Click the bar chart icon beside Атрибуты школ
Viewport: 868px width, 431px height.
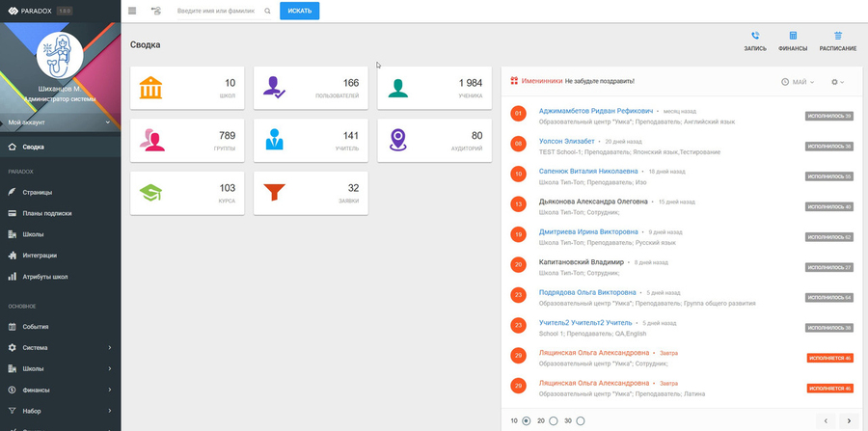13,277
